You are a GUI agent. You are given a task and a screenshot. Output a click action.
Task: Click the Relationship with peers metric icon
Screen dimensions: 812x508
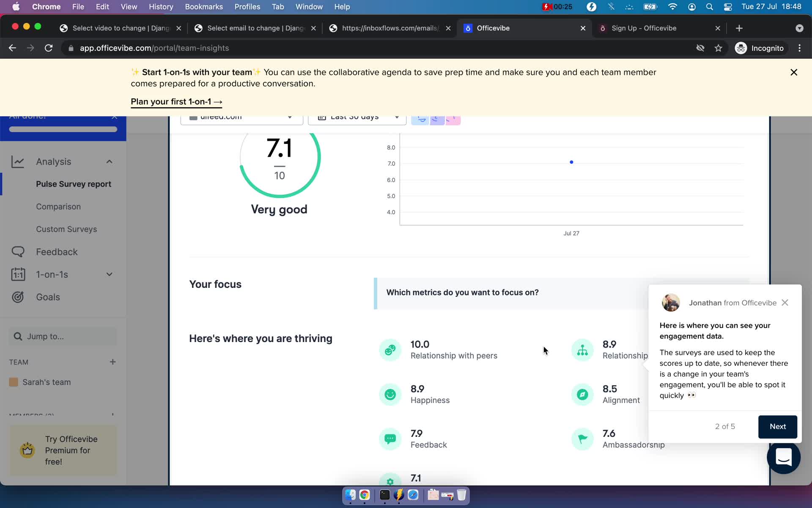coord(390,350)
